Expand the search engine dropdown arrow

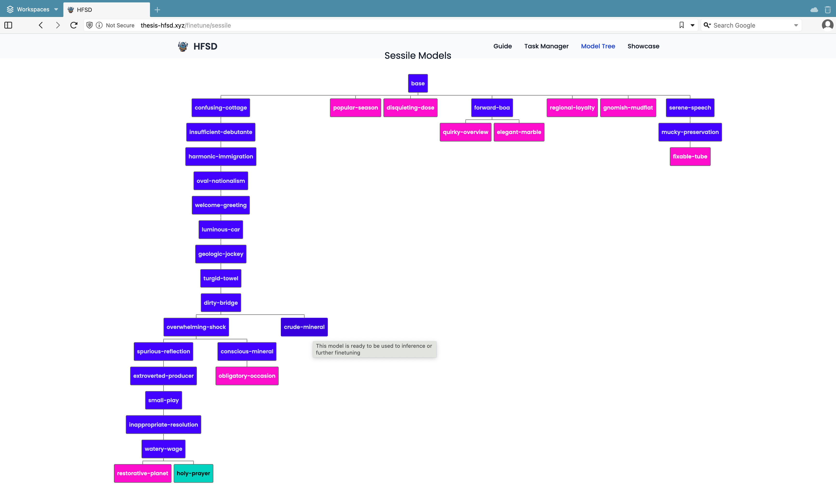point(796,25)
